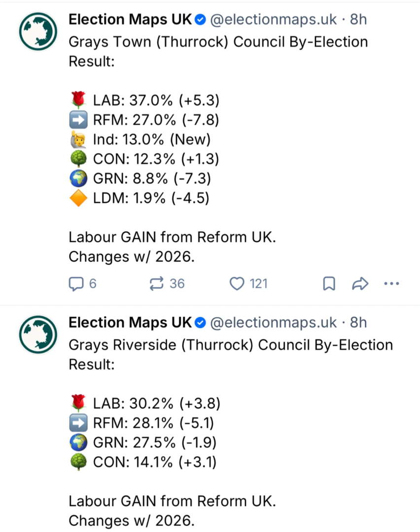Click the 36 reposts count
Image resolution: width=420 pixels, height=532 pixels.
pyautogui.click(x=177, y=284)
